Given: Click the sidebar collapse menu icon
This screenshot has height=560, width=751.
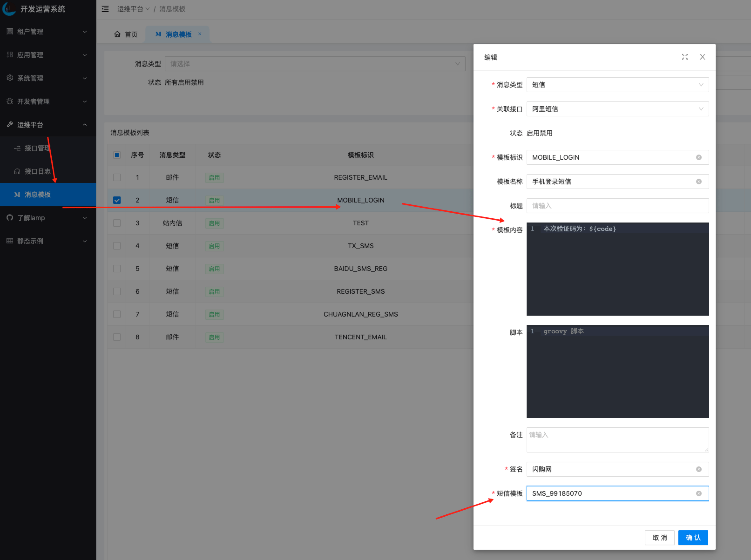Looking at the screenshot, I should [x=105, y=9].
